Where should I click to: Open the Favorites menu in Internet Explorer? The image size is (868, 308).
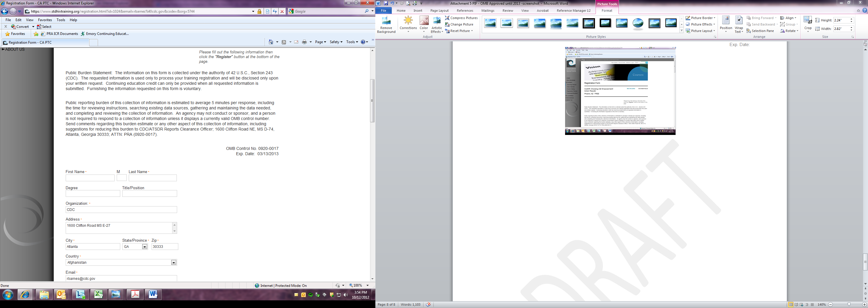pyautogui.click(x=45, y=20)
